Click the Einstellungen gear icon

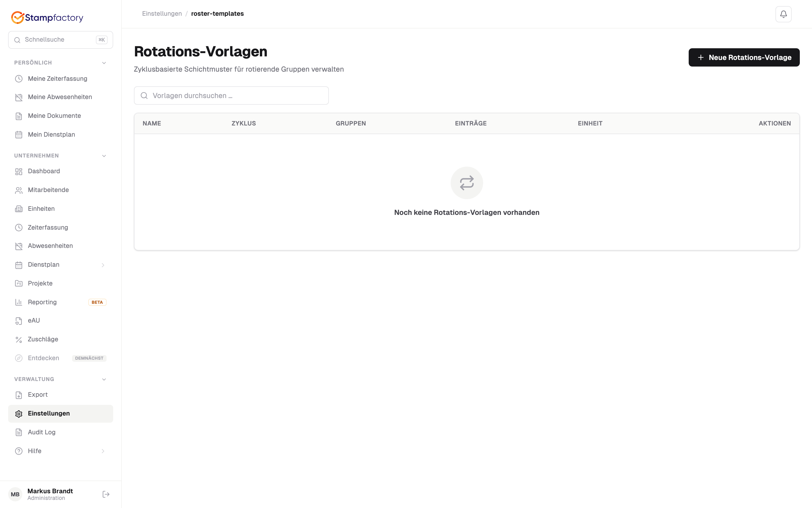click(19, 414)
